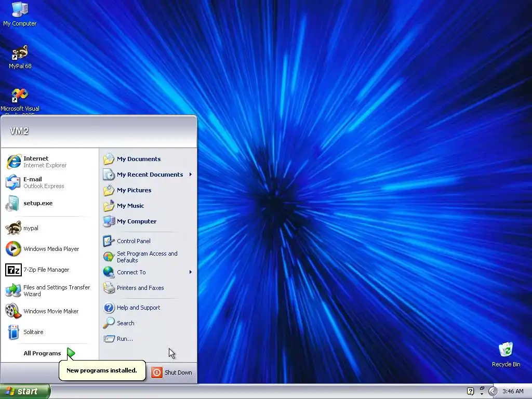Click the Shut Down button
This screenshot has width=532, height=399.
(x=171, y=372)
